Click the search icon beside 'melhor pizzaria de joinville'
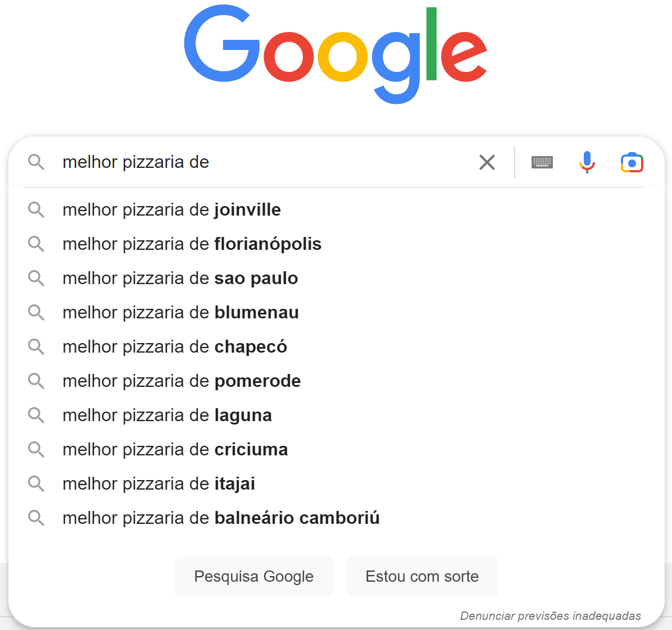 coord(36,209)
